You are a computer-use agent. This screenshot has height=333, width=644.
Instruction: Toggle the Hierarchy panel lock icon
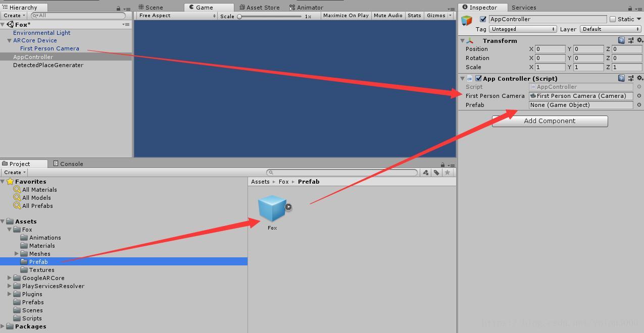[118, 8]
